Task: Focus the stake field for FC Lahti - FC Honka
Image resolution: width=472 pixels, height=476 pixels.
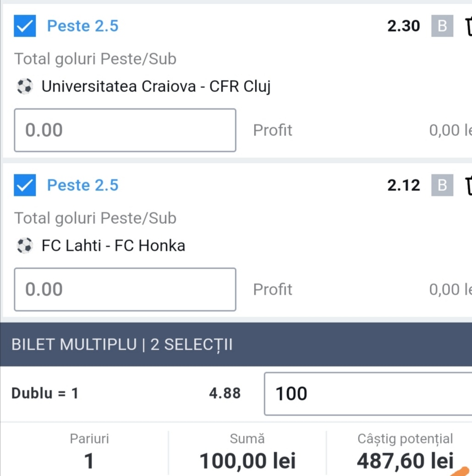Action: tap(125, 289)
